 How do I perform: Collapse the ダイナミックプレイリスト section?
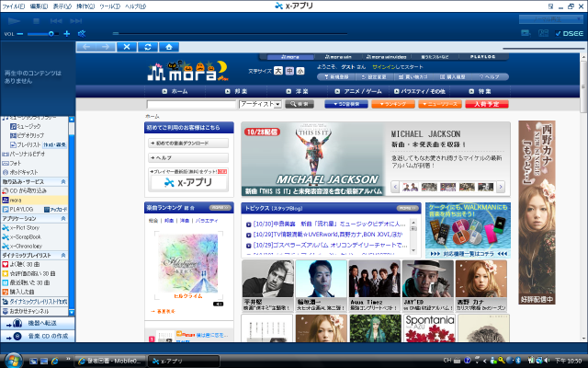[63, 255]
